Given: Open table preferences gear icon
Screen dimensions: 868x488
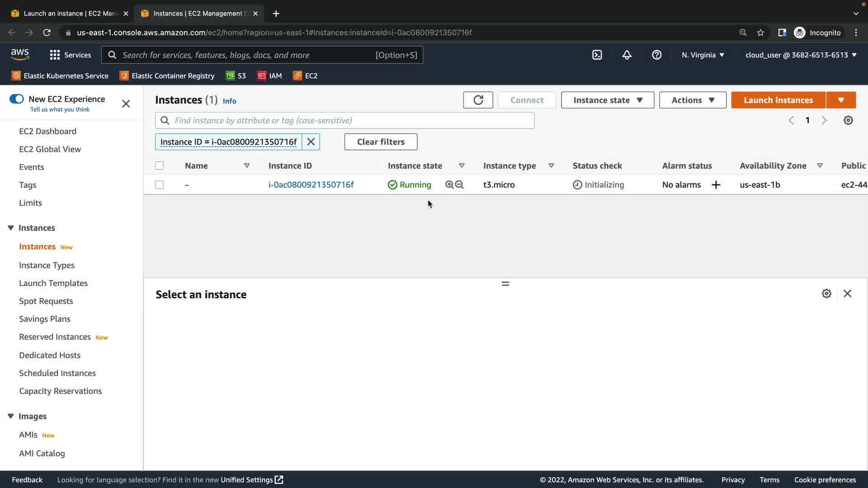Looking at the screenshot, I should [x=848, y=120].
